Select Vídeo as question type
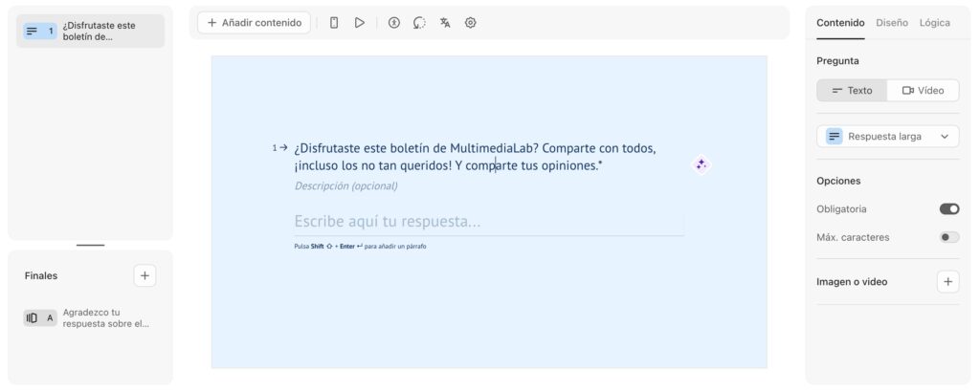This screenshot has width=980, height=391. click(x=923, y=91)
